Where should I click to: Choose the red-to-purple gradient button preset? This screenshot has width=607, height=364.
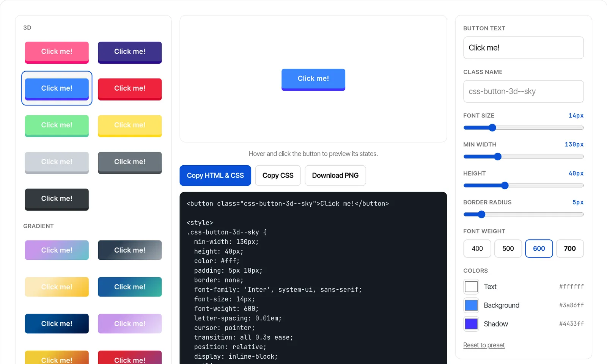pos(130,358)
